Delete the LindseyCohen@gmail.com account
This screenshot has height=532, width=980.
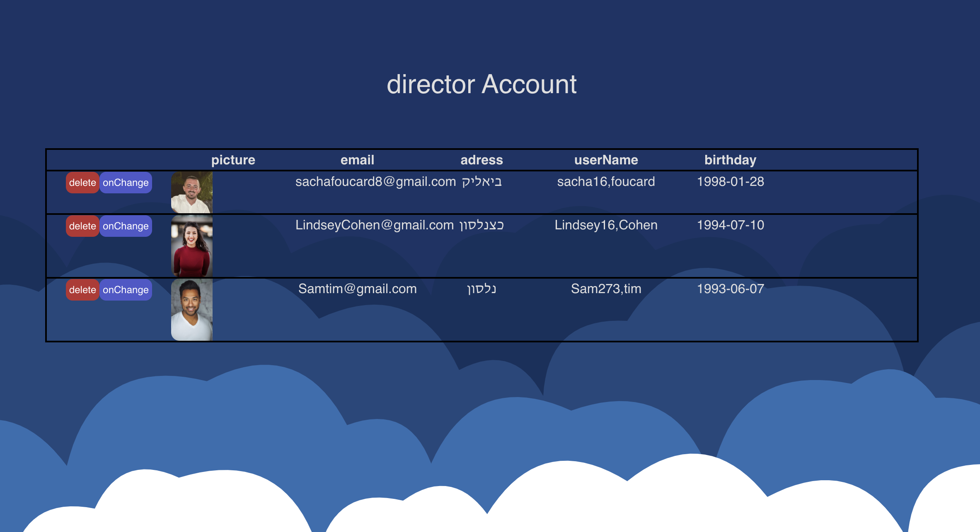tap(82, 226)
